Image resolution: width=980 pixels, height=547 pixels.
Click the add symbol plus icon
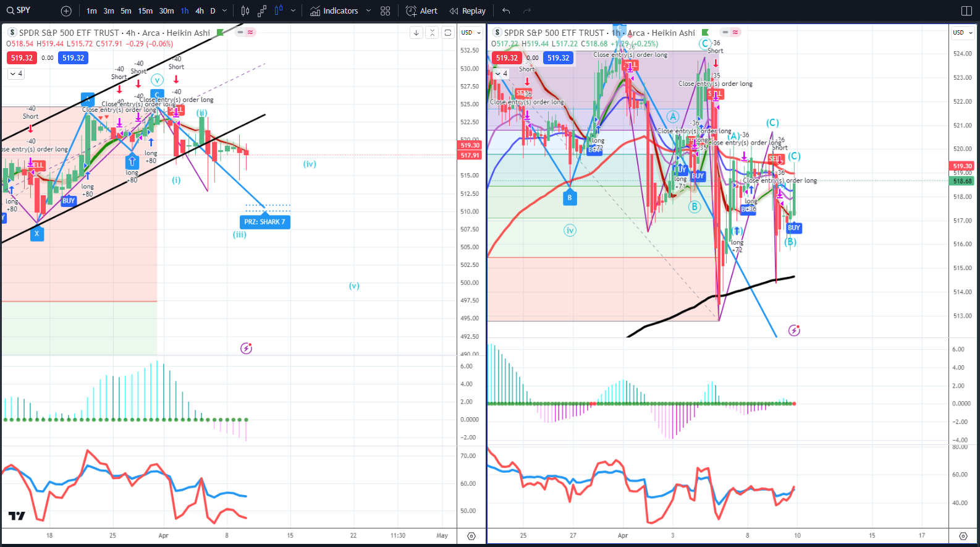point(66,11)
